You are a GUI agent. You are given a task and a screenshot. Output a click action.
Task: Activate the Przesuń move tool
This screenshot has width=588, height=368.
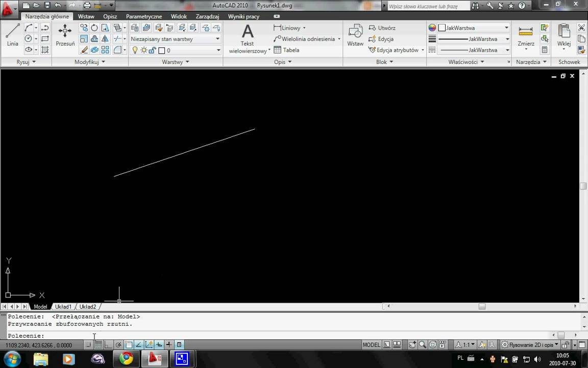pos(65,35)
